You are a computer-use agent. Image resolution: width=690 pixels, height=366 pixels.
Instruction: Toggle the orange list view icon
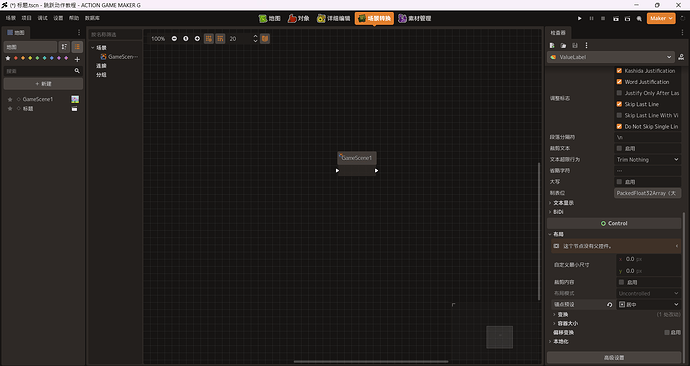77,47
